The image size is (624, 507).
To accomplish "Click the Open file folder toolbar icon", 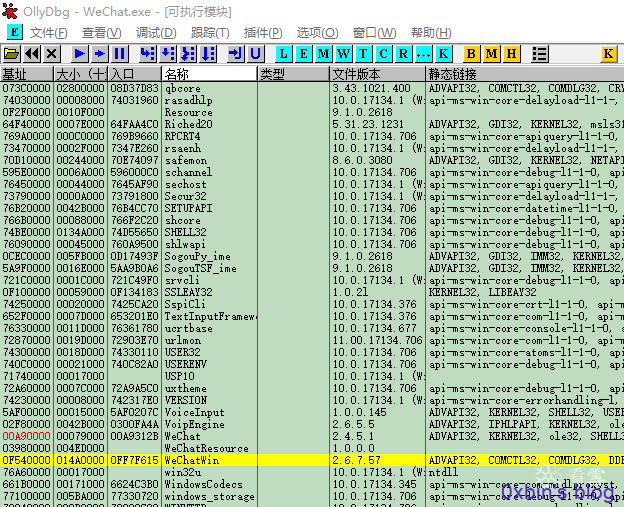I will tap(12, 54).
